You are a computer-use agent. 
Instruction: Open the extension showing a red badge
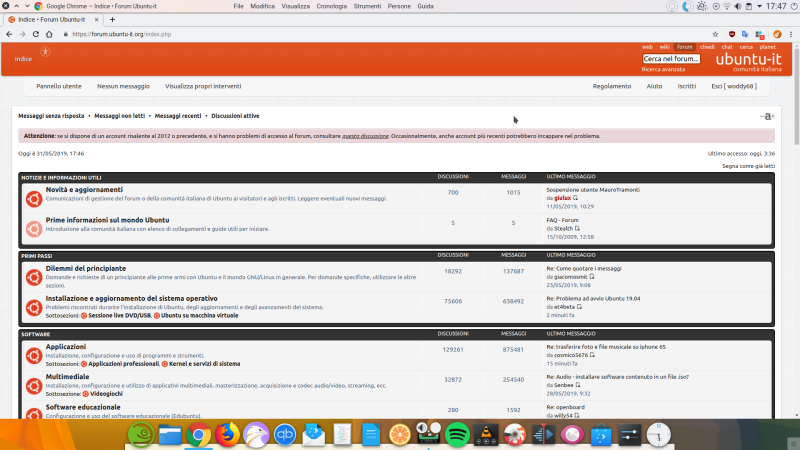point(760,35)
